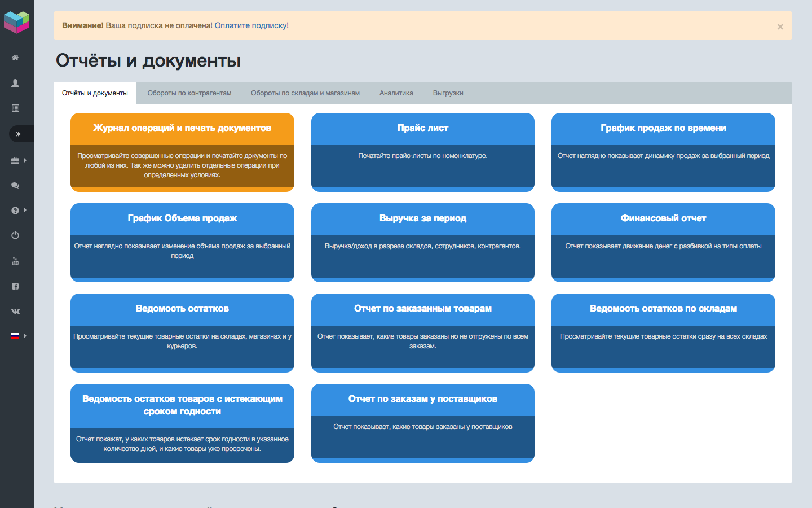Click the power logout icon

tap(15, 235)
